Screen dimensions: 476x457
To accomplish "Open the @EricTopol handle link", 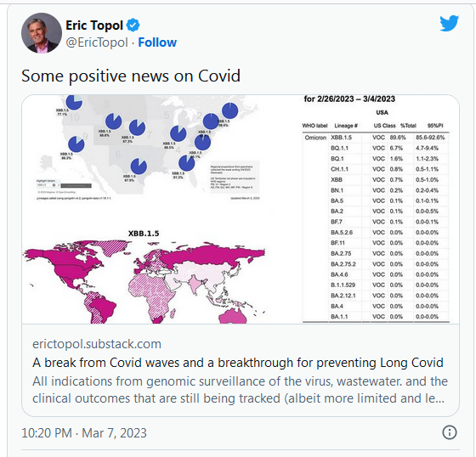I will coord(97,42).
